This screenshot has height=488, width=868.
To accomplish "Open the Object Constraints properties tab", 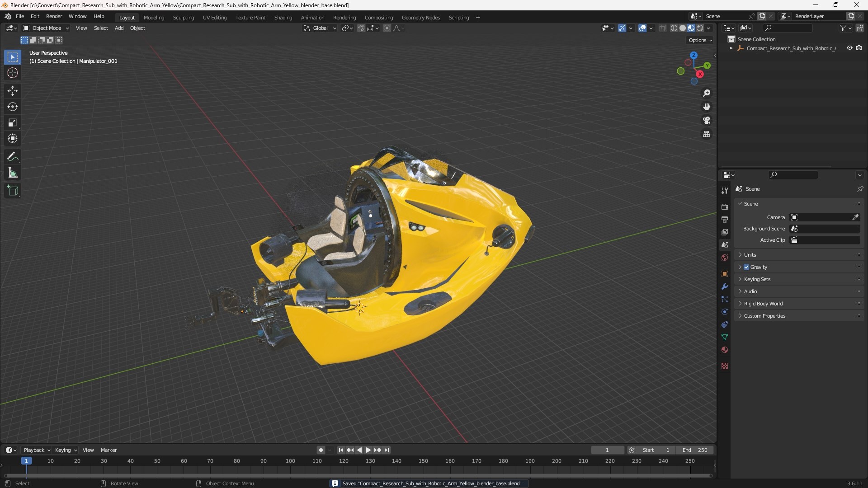I will pyautogui.click(x=725, y=324).
